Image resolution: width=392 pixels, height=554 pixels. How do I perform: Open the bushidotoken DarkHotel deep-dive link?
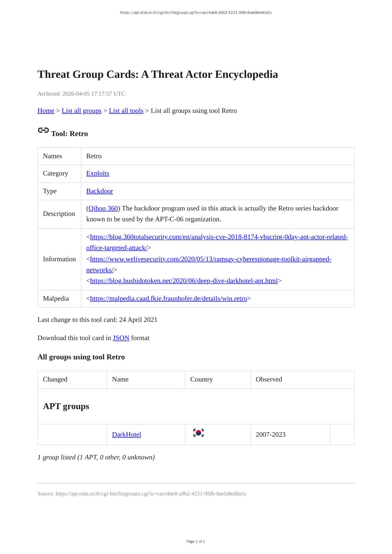[x=184, y=281]
